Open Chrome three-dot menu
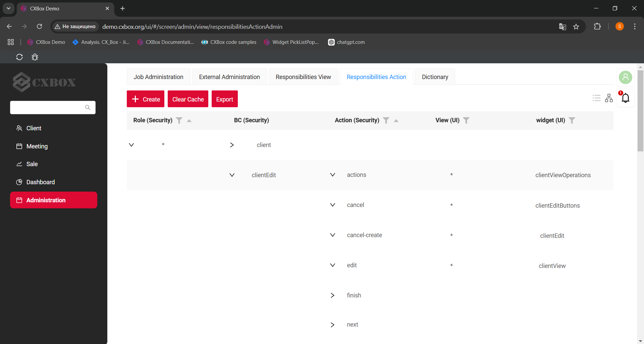The width and height of the screenshot is (644, 344). (635, 26)
